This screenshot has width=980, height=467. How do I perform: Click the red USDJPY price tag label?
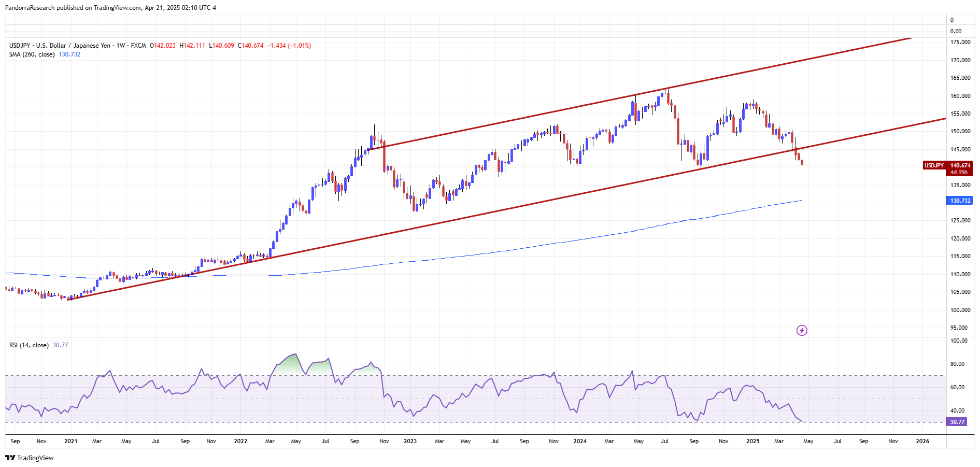coord(934,165)
